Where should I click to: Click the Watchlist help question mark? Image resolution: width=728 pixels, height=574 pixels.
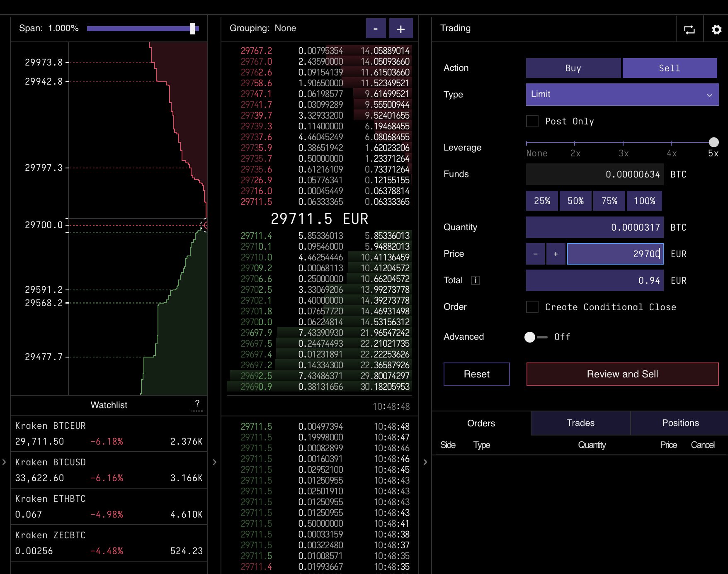click(x=197, y=404)
